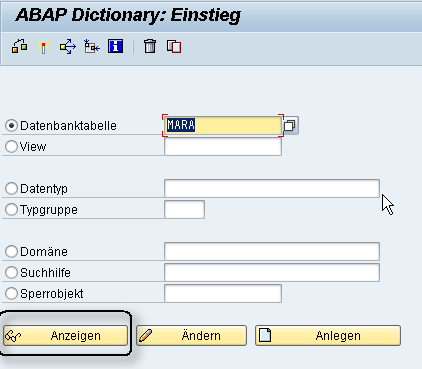Focus the Datenbanktabelle field containing MARA
This screenshot has width=422, height=369.
pyautogui.click(x=223, y=125)
